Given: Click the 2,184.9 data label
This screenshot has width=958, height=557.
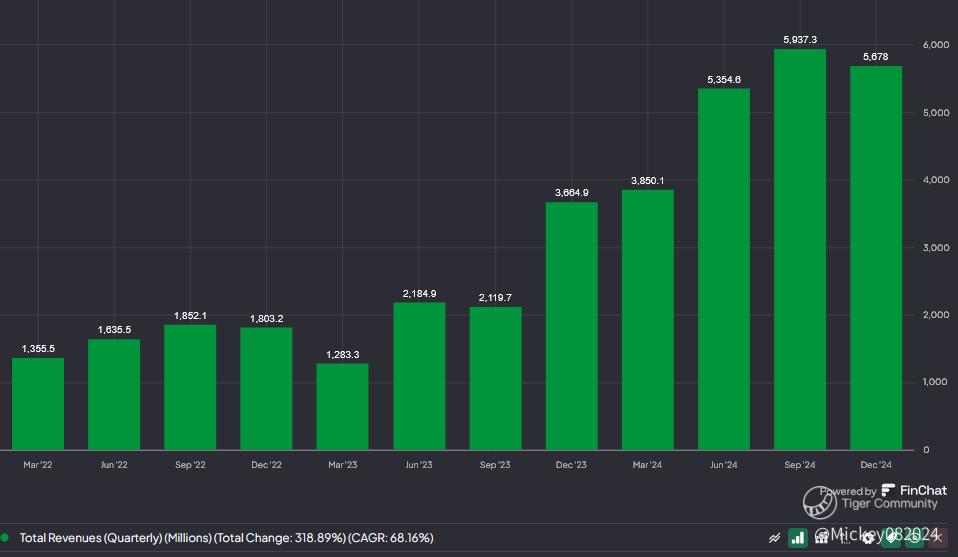Looking at the screenshot, I should pyautogui.click(x=419, y=293).
